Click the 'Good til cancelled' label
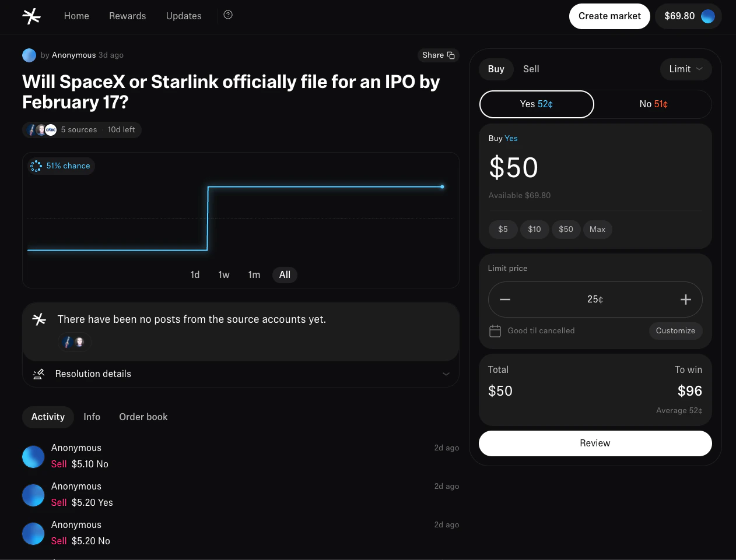The width and height of the screenshot is (736, 560). pos(541,331)
